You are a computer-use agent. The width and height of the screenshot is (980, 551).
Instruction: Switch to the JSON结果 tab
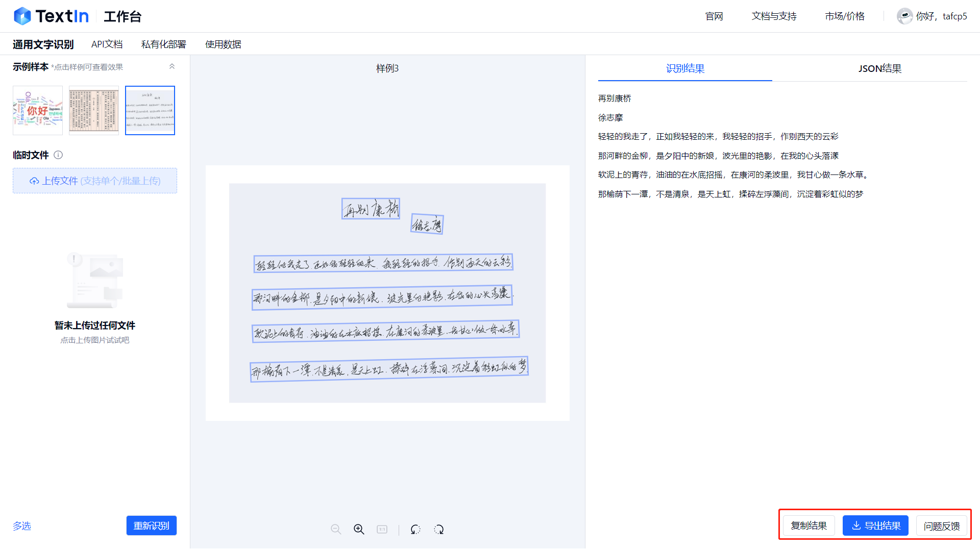880,68
